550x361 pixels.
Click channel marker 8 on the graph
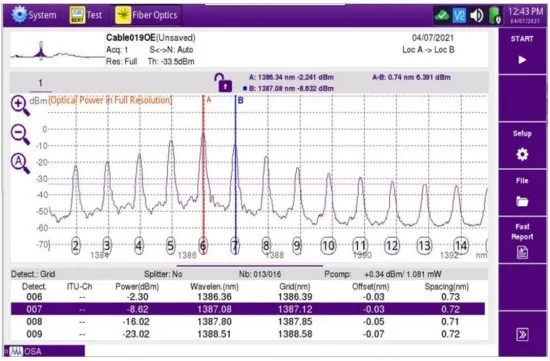[267, 246]
